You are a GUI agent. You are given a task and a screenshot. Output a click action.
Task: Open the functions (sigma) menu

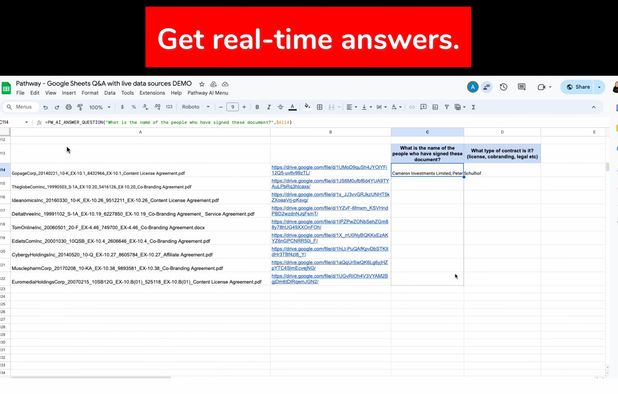[x=473, y=107]
